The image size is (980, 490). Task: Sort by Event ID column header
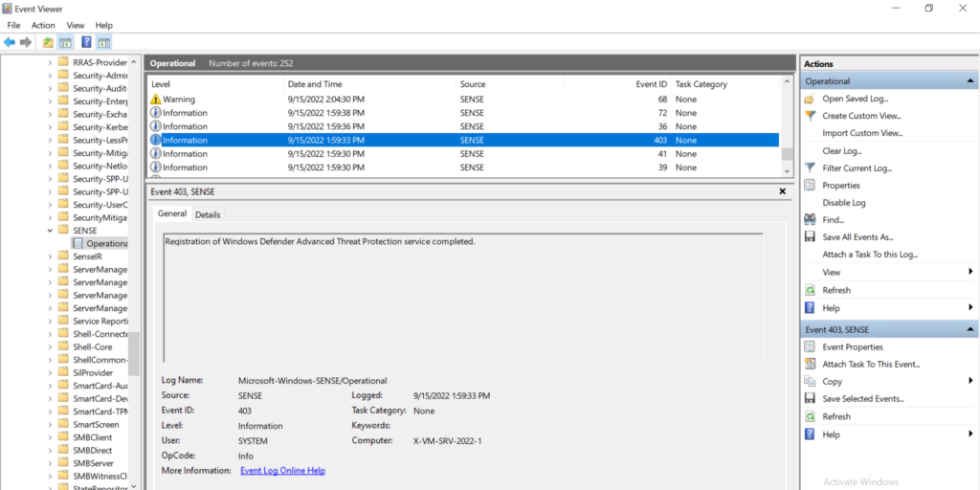tap(616, 84)
